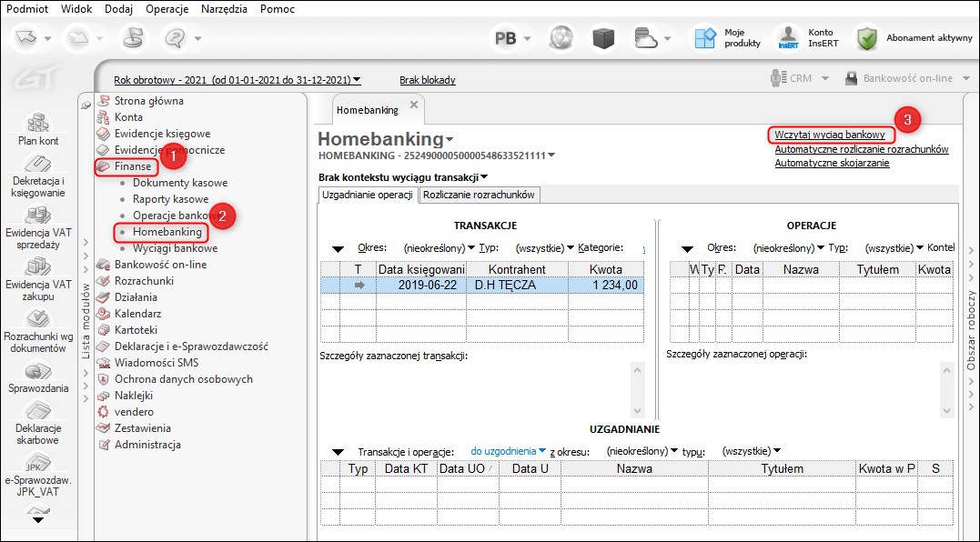Open the Sprawozdania shortcut icon
This screenshot has width=980, height=542.
tap(38, 371)
